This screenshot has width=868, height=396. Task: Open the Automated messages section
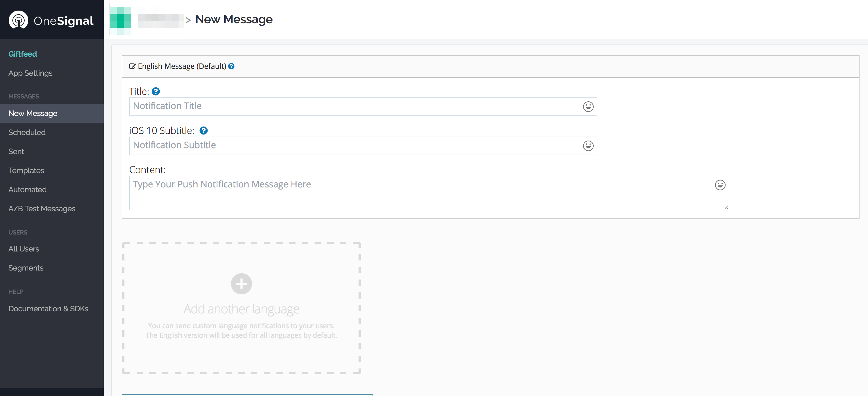[x=27, y=189]
